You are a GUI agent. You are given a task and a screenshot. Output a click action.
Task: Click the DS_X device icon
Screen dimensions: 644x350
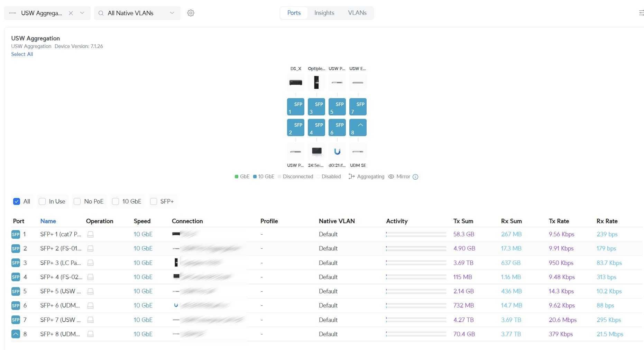[x=295, y=83]
